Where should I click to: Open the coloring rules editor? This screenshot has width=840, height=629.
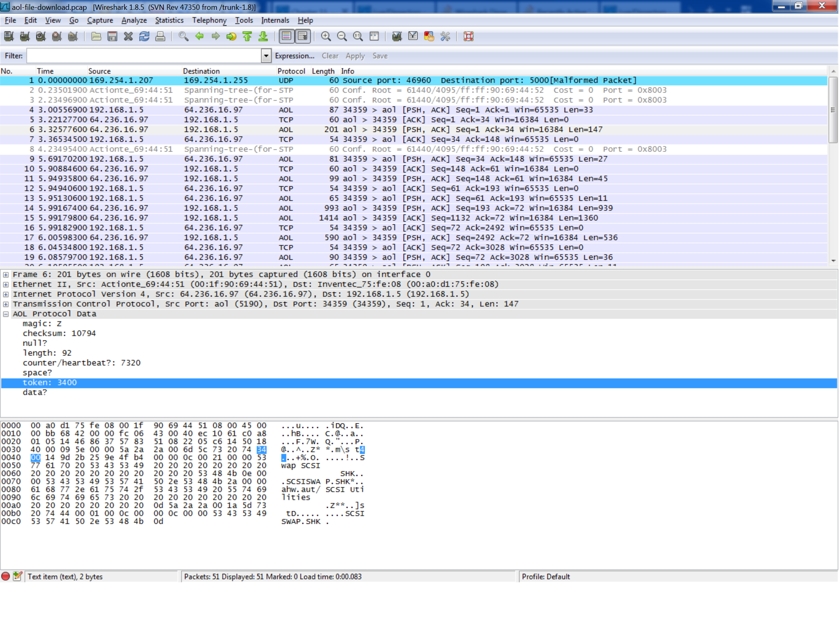(x=429, y=36)
